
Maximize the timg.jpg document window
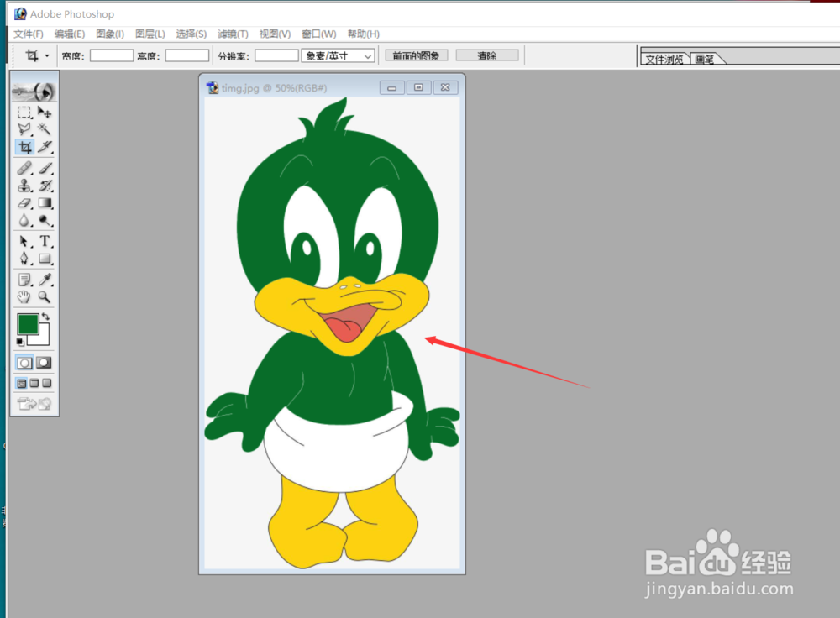click(419, 87)
